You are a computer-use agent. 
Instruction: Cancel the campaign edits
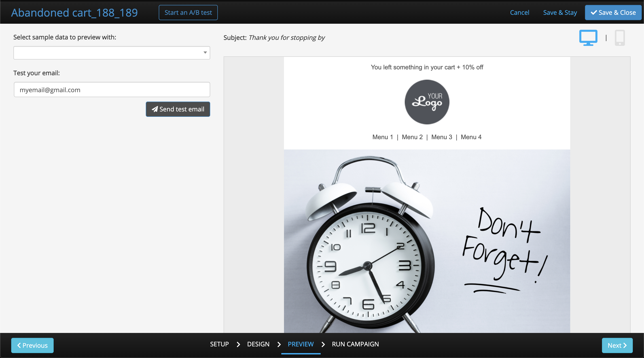[519, 13]
